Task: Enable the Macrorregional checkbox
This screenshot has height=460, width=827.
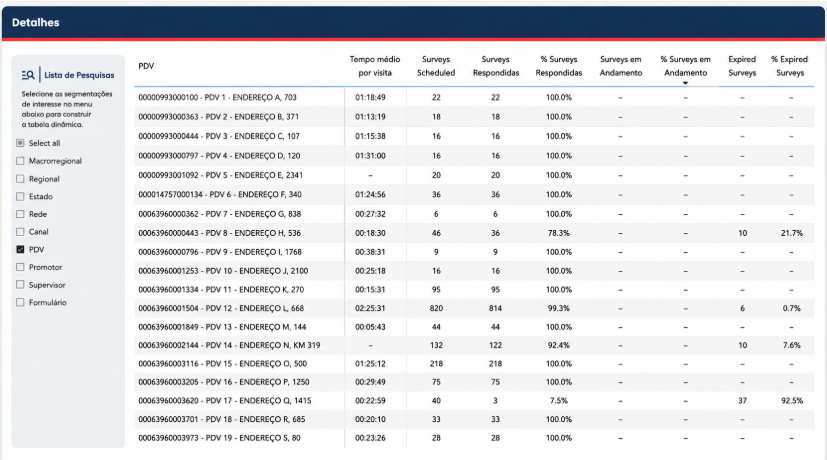Action: click(x=20, y=161)
